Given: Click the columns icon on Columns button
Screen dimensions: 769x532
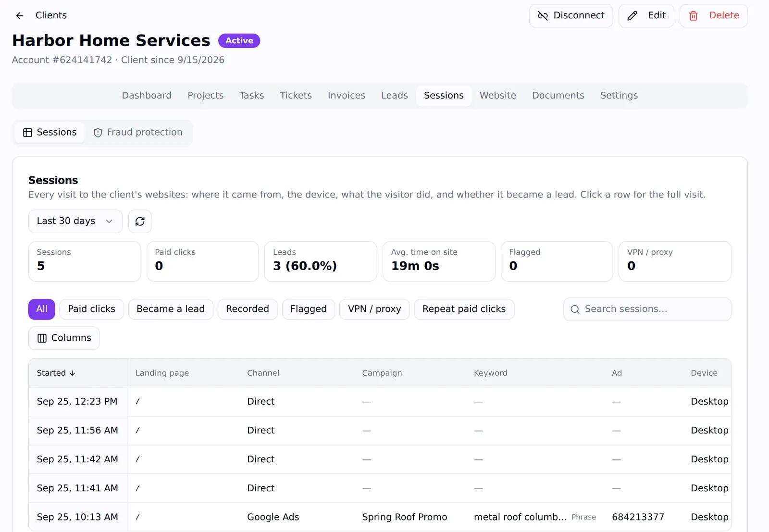Looking at the screenshot, I should pyautogui.click(x=42, y=338).
